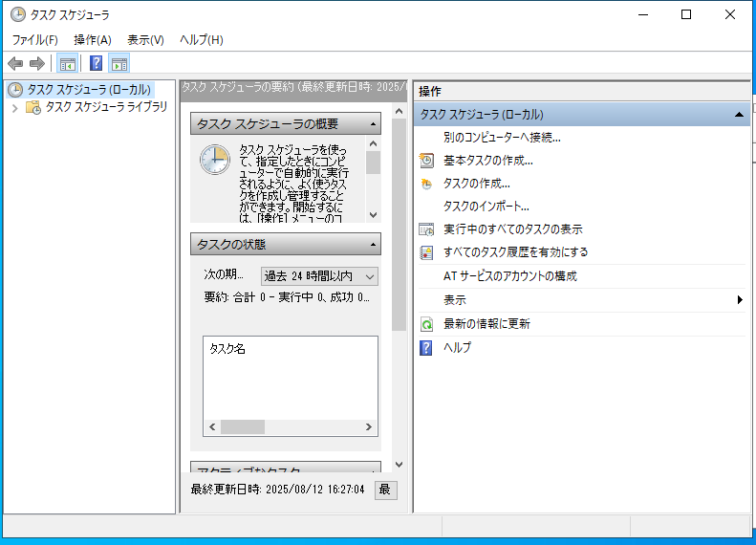Click the task list horizontal scrollbar
756x545 pixels.
pyautogui.click(x=292, y=427)
